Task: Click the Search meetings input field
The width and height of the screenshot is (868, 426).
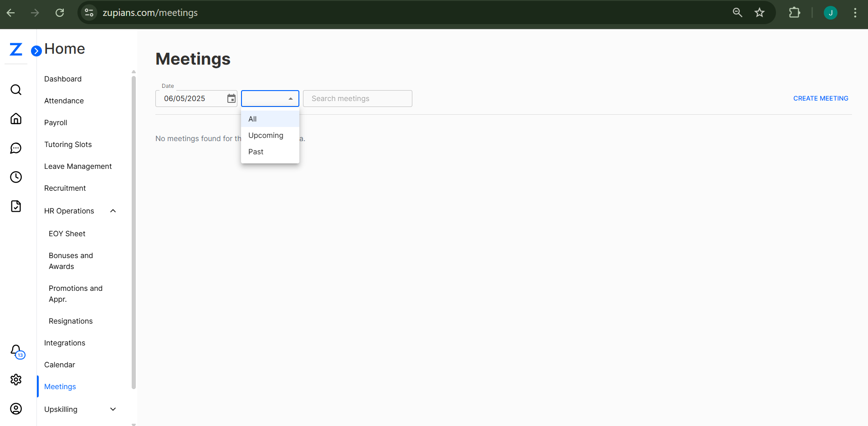Action: coord(357,98)
